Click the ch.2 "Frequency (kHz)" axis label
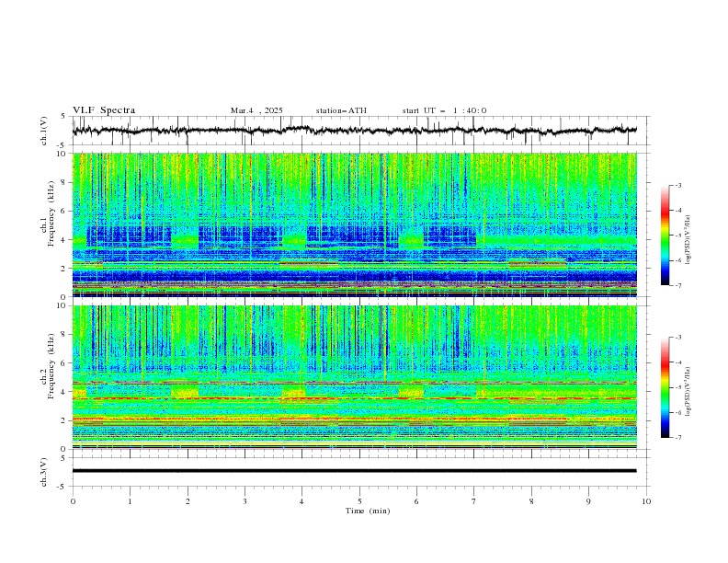The image size is (728, 563). pyautogui.click(x=51, y=366)
